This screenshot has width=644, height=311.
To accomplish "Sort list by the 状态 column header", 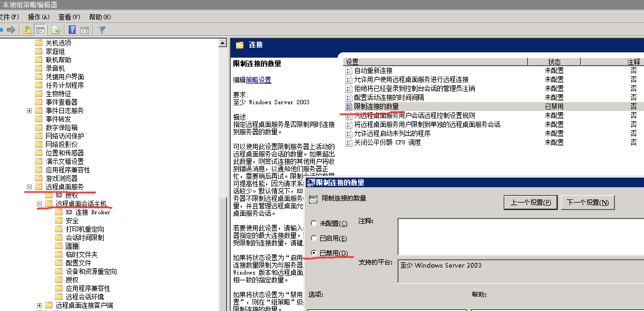I will point(555,62).
